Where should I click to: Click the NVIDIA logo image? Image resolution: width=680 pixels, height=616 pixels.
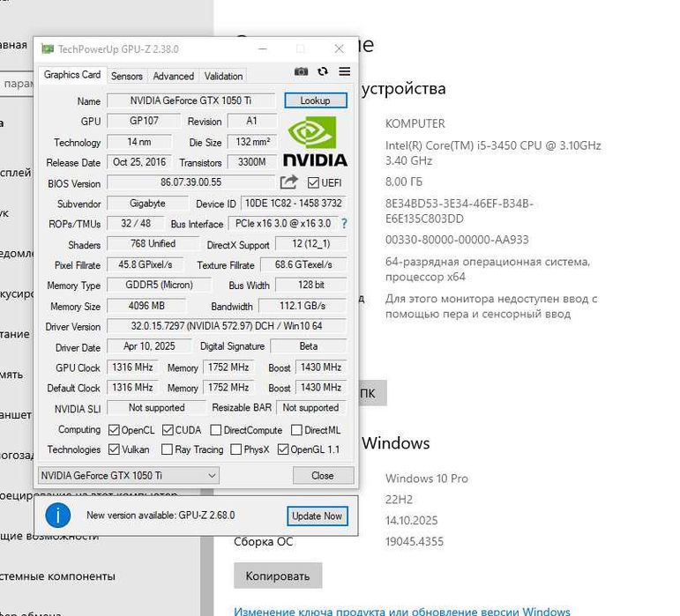click(x=315, y=141)
